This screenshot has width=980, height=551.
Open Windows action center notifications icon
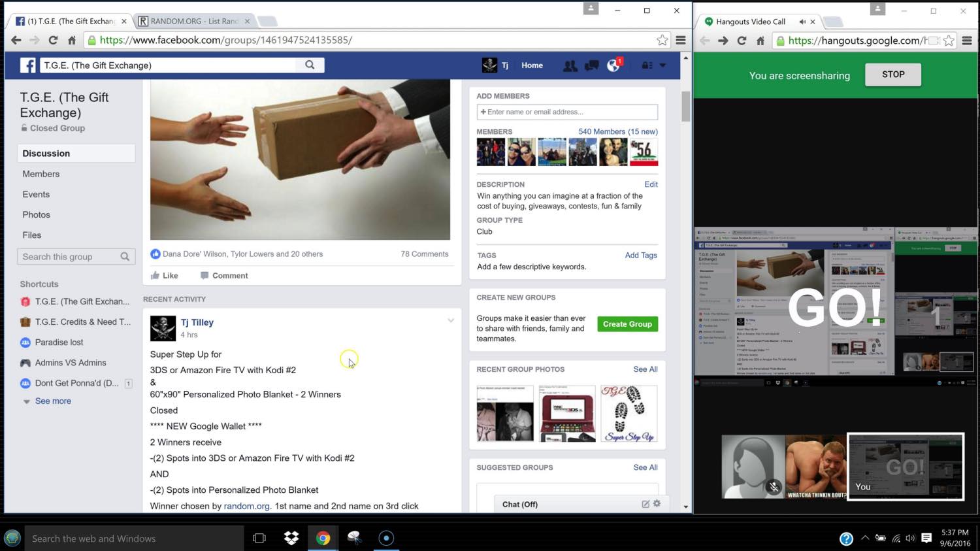tap(926, 538)
